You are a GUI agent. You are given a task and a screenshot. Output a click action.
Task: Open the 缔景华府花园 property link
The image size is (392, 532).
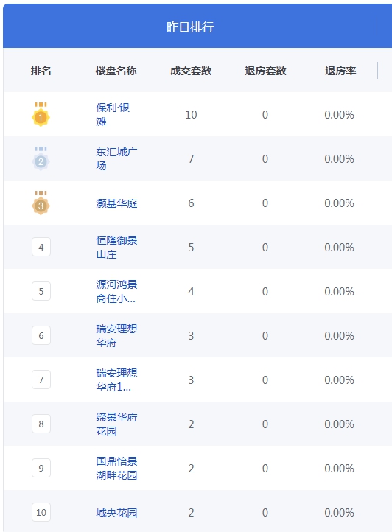click(x=116, y=424)
